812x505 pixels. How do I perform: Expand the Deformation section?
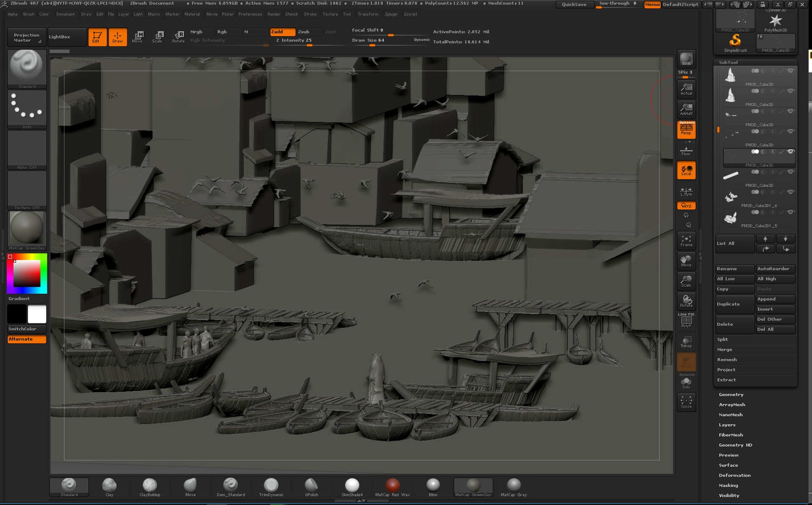735,475
